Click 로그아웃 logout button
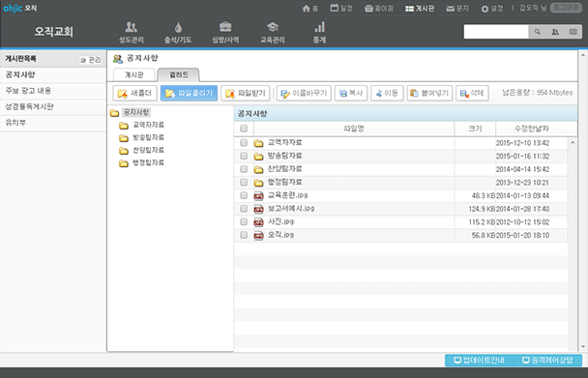Viewport: 588px width, 378px height. pos(567,8)
